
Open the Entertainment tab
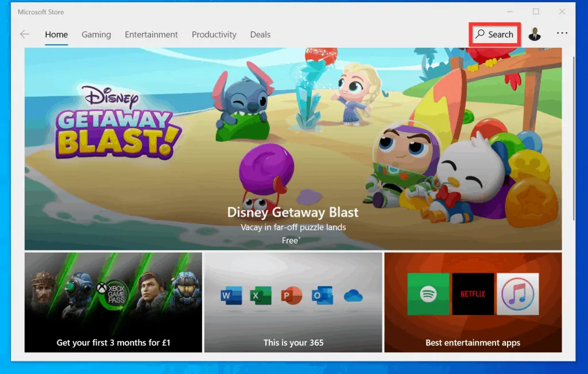[151, 34]
